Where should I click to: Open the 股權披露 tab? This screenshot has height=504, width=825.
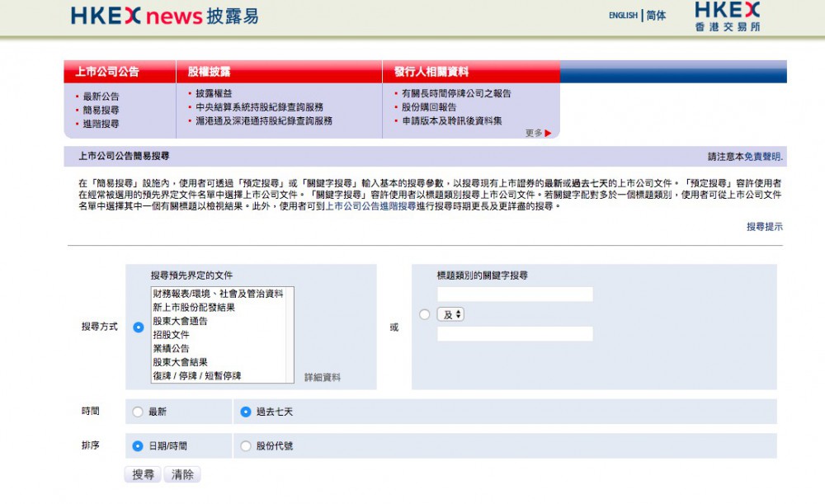pos(209,72)
